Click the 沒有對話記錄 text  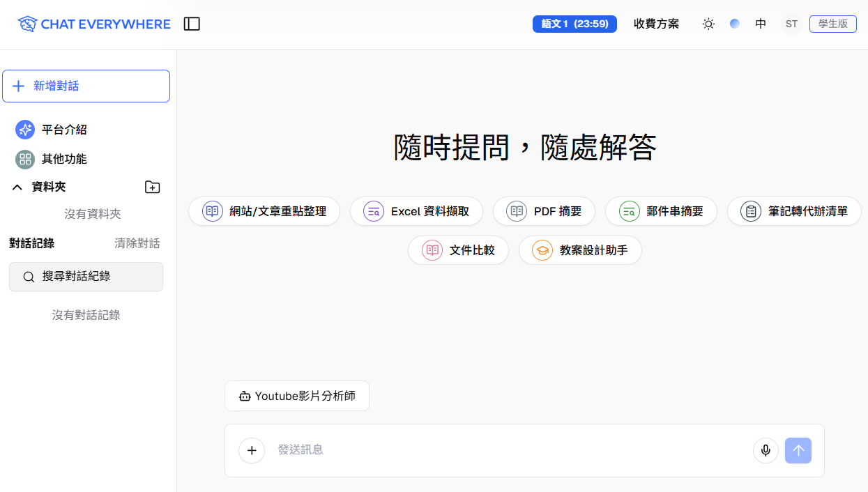tap(86, 315)
